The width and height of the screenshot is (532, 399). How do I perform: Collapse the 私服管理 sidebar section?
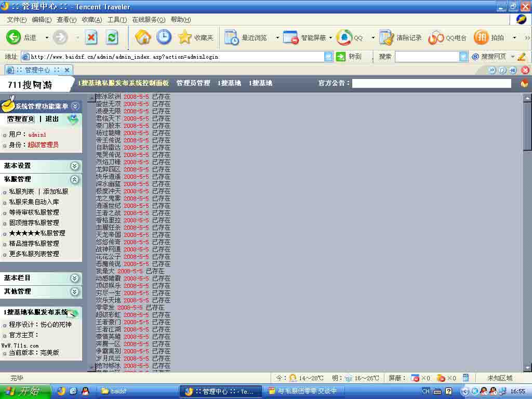(x=74, y=179)
